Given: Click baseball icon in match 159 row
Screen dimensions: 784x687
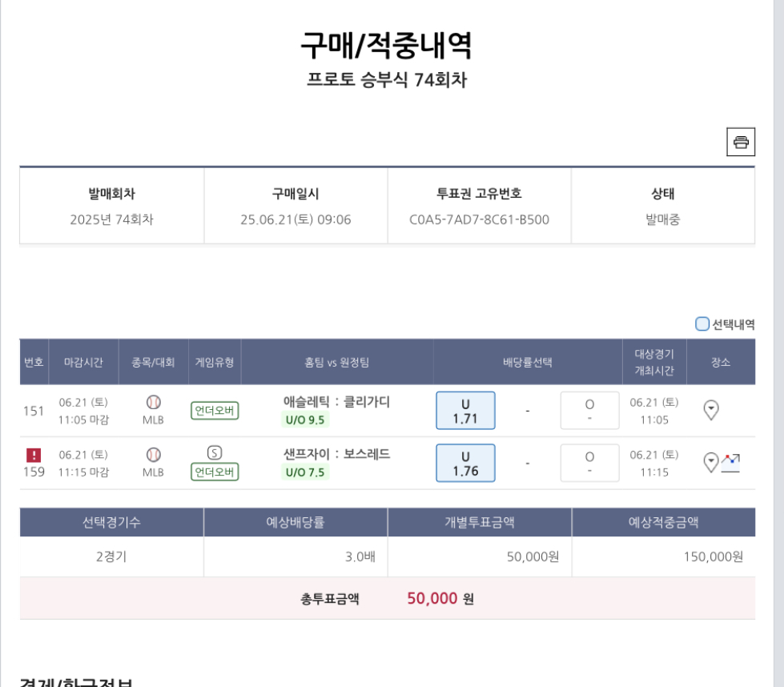Looking at the screenshot, I should click(153, 454).
